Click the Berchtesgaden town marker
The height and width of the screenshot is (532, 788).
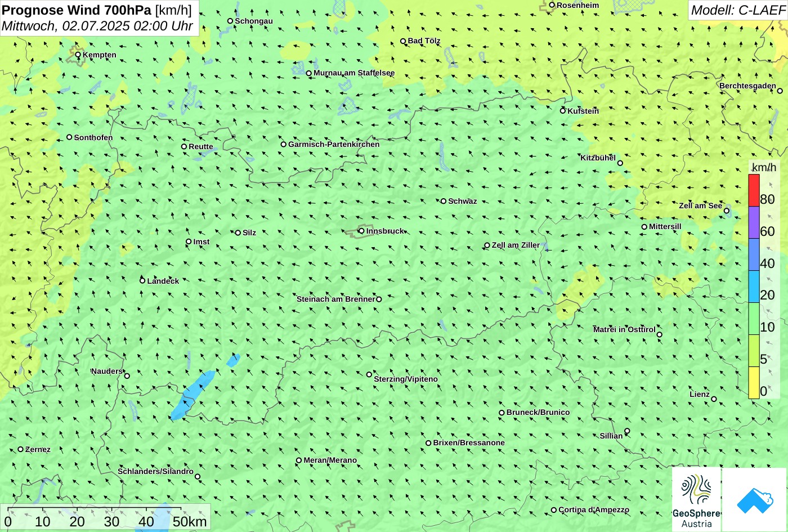click(780, 91)
